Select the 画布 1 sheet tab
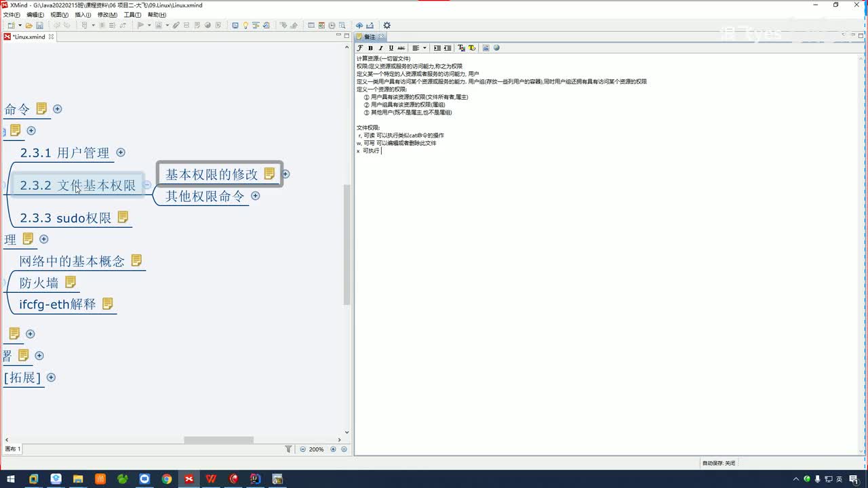 [13, 449]
